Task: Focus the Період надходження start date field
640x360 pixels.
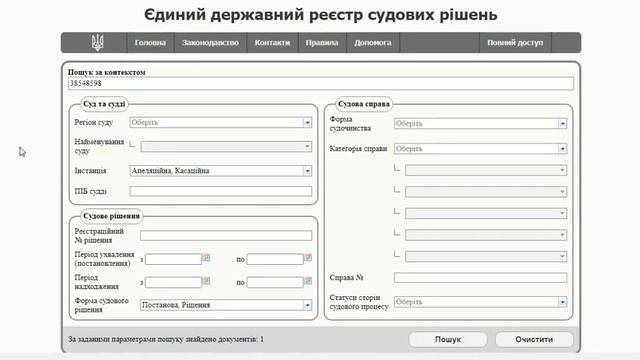Action: 173,282
